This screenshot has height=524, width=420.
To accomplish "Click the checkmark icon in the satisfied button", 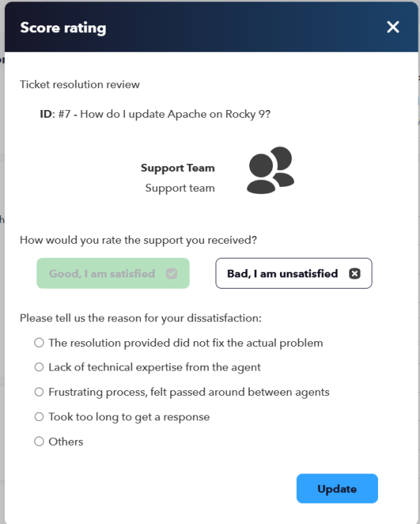I will [171, 274].
